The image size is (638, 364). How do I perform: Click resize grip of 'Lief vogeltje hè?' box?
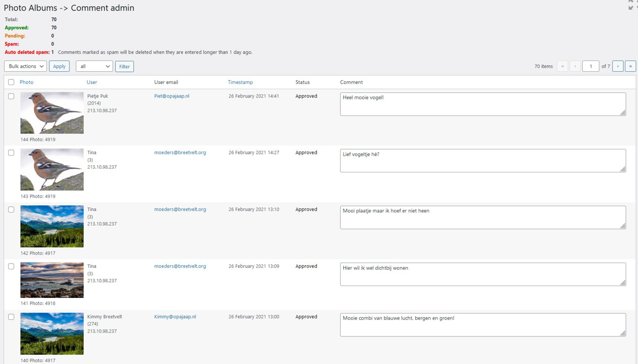pyautogui.click(x=623, y=169)
